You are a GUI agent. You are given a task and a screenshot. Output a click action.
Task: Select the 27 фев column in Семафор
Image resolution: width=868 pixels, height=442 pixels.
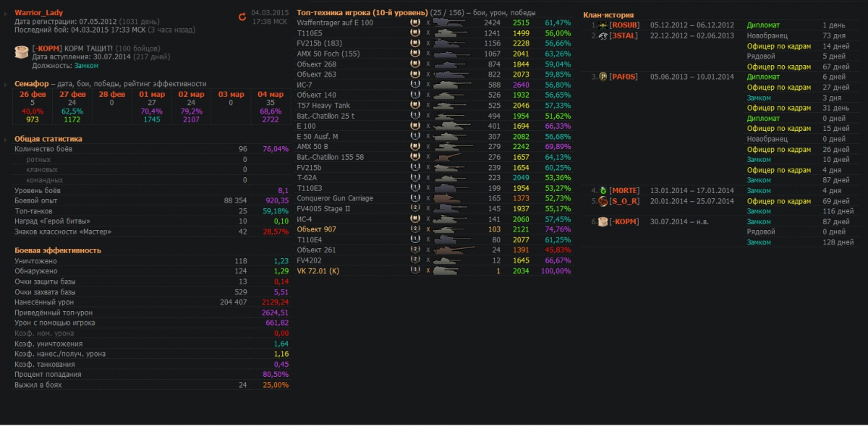[72, 106]
